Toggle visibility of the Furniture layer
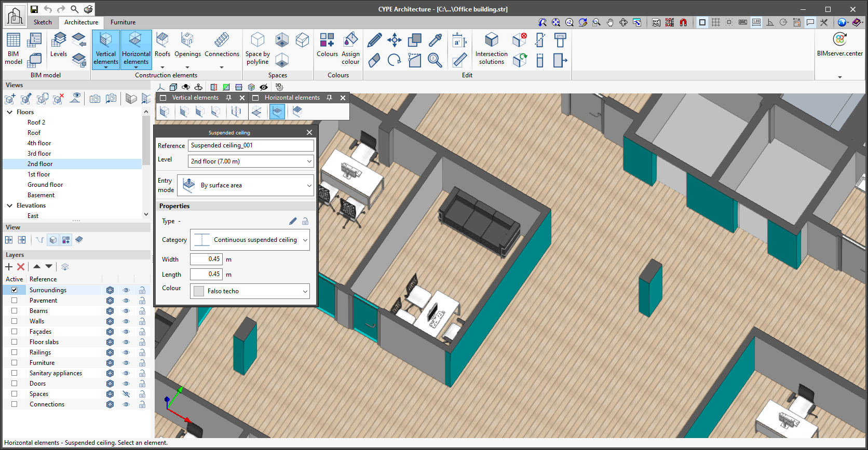Screen dimensions: 868x450 point(126,363)
